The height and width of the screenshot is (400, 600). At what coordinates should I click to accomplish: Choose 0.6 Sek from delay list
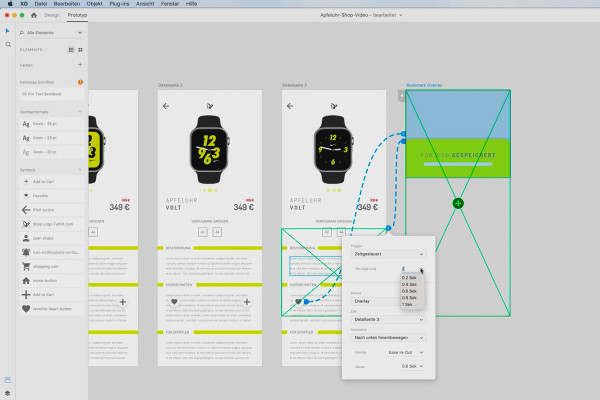pyautogui.click(x=409, y=291)
